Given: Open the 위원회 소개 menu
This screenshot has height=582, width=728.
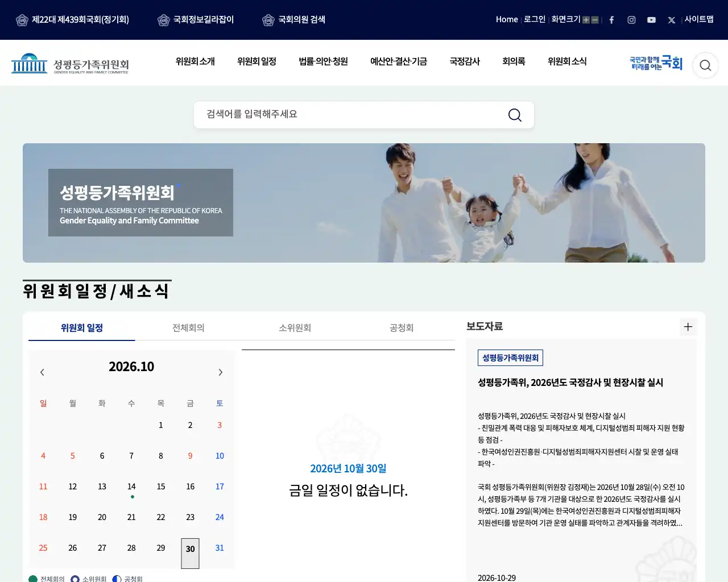Looking at the screenshot, I should pos(195,61).
